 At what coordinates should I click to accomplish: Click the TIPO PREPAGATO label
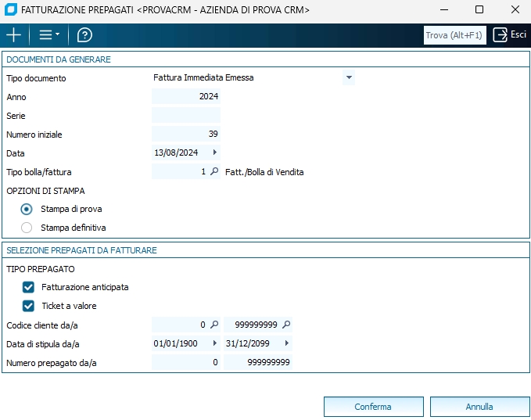click(x=41, y=269)
